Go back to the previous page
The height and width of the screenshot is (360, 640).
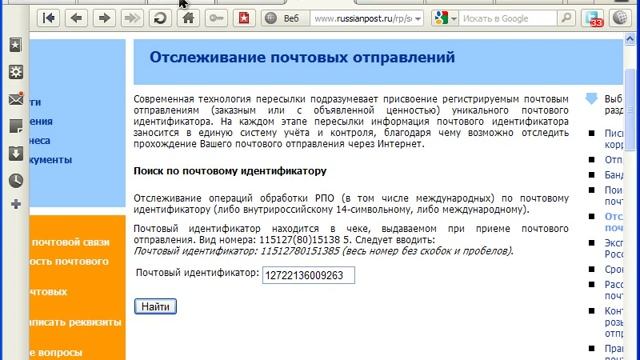pos(76,18)
